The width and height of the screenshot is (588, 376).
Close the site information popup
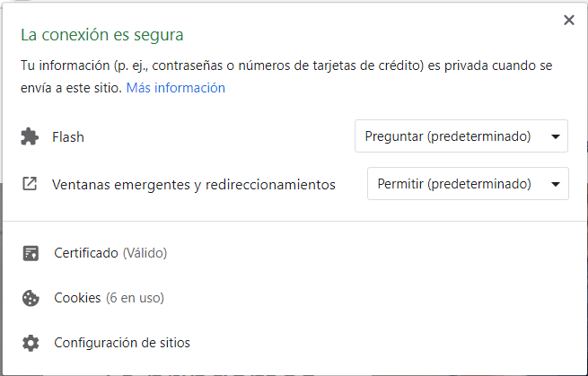tap(568, 21)
